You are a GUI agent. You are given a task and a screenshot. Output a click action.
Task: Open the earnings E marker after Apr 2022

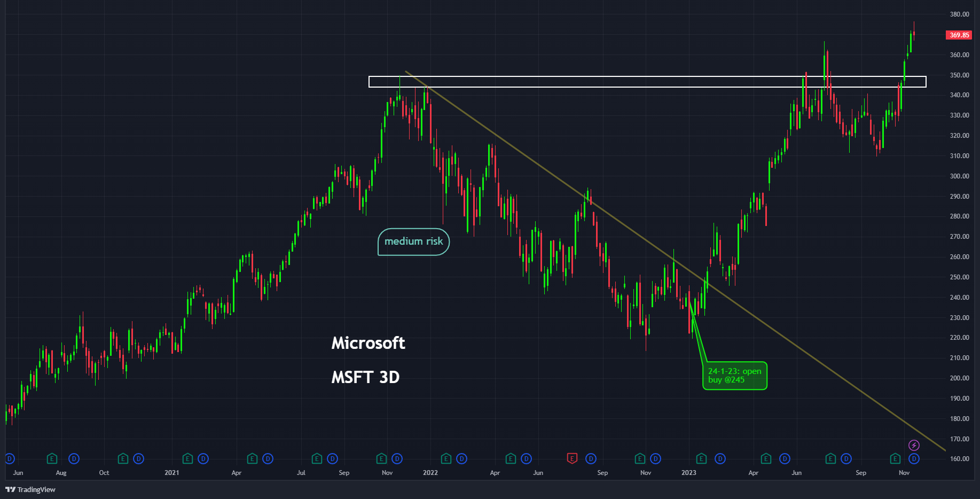(x=511, y=458)
